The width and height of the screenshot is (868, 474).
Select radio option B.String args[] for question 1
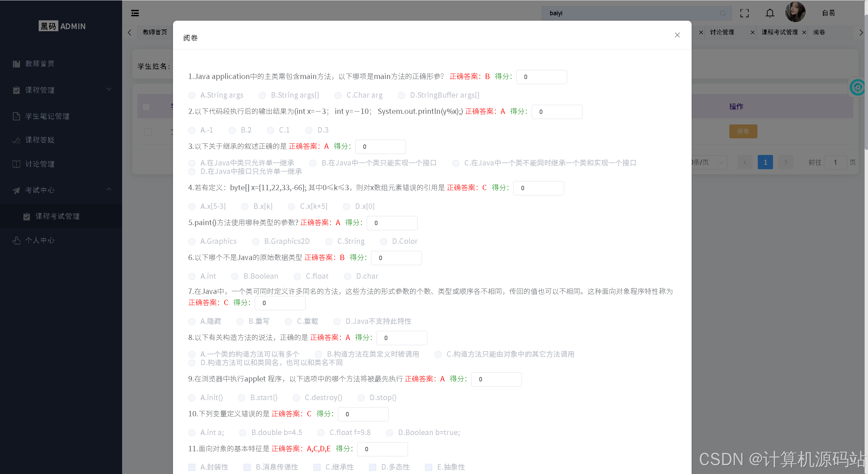click(262, 95)
